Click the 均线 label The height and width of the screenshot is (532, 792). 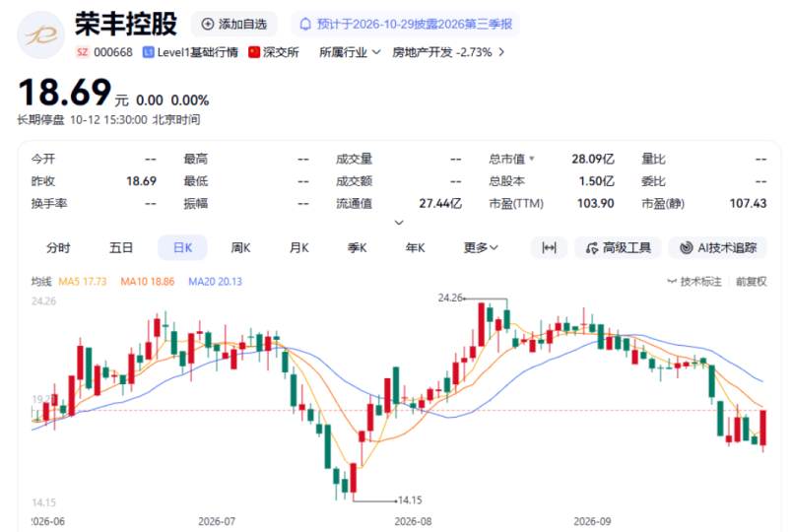(x=41, y=282)
